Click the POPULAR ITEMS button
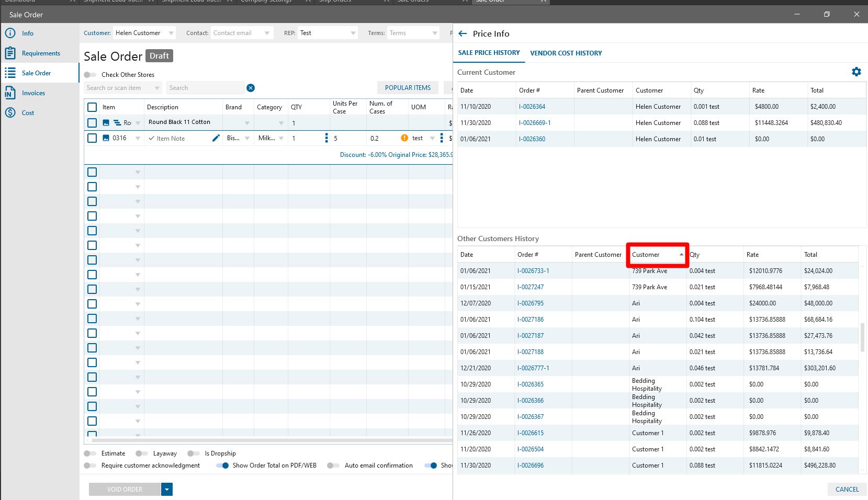Image resolution: width=868 pixels, height=500 pixels. tap(408, 88)
